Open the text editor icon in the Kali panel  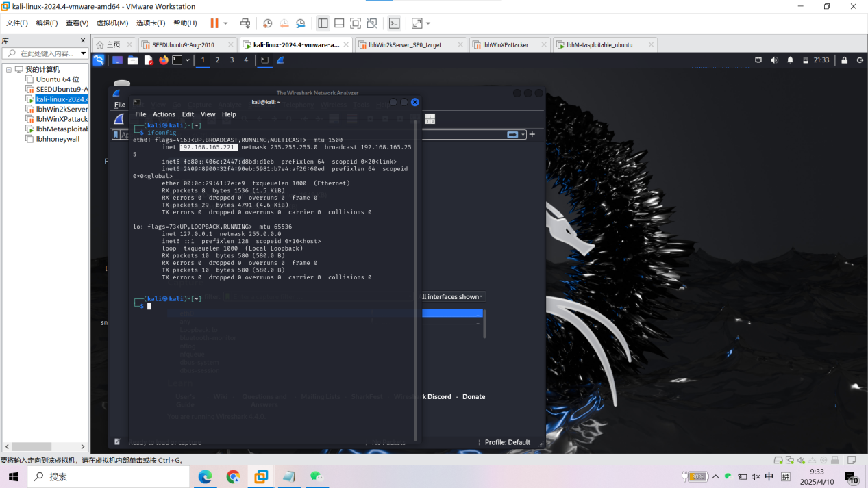(148, 60)
